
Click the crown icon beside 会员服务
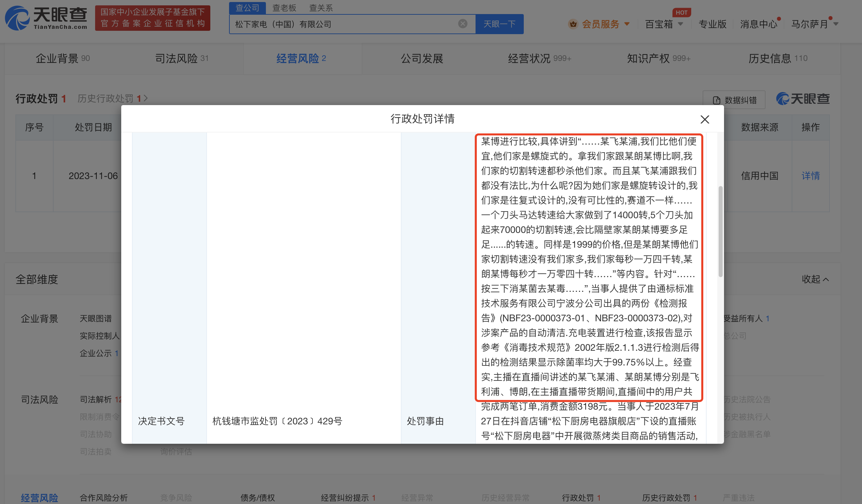[573, 24]
